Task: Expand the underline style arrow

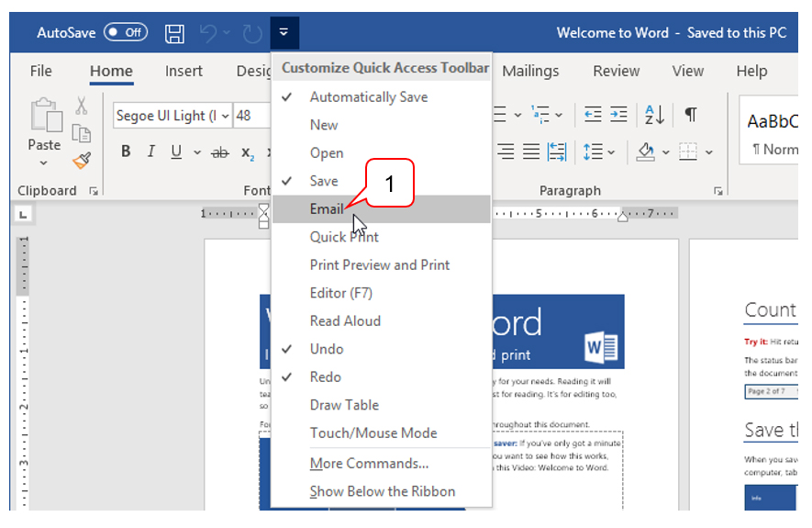Action: click(x=196, y=152)
